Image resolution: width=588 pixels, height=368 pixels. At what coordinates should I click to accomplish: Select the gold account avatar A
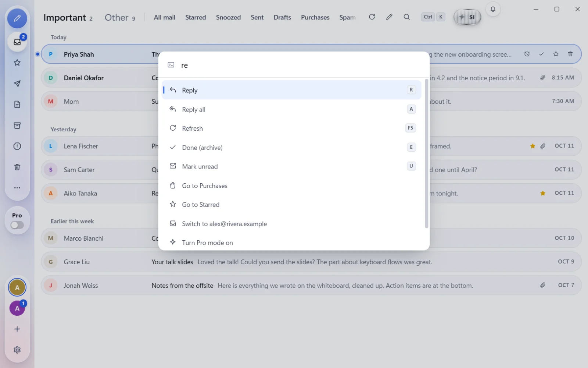point(17,287)
